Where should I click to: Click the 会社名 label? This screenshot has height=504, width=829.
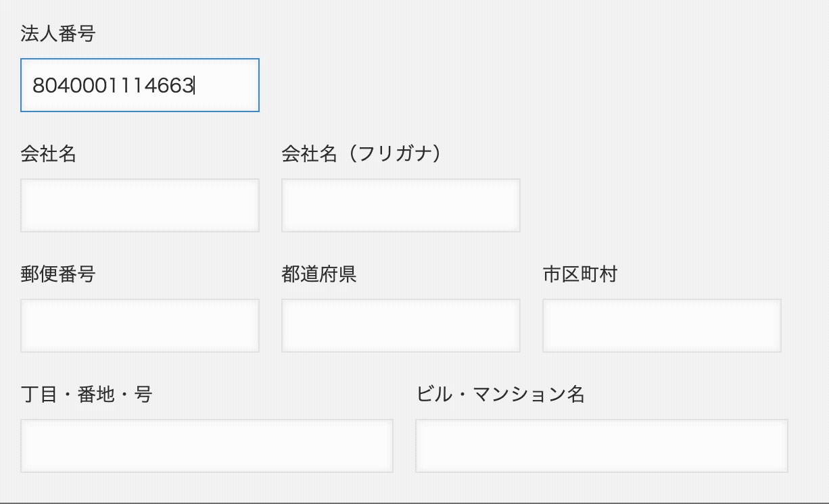pos(48,154)
